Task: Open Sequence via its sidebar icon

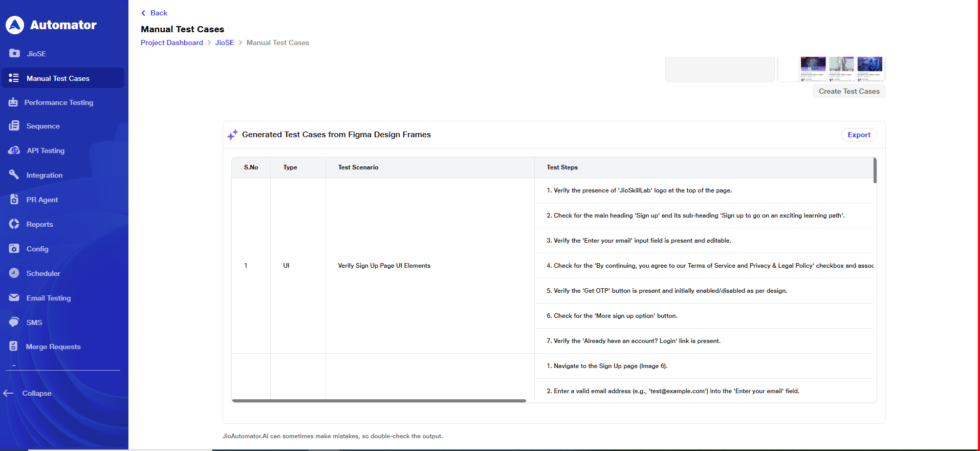Action: (x=14, y=126)
